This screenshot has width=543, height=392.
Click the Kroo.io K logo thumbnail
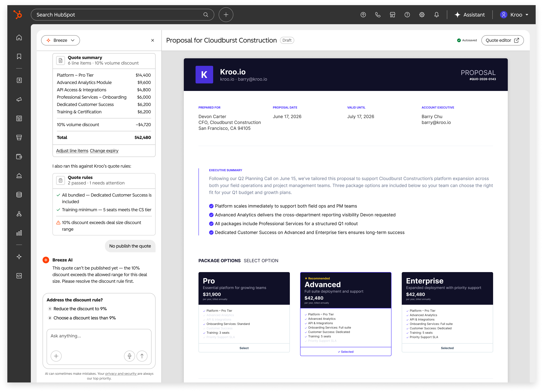pos(204,75)
